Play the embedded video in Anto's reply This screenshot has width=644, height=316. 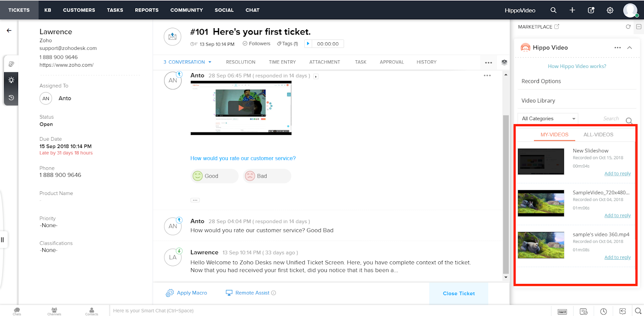[x=241, y=108]
